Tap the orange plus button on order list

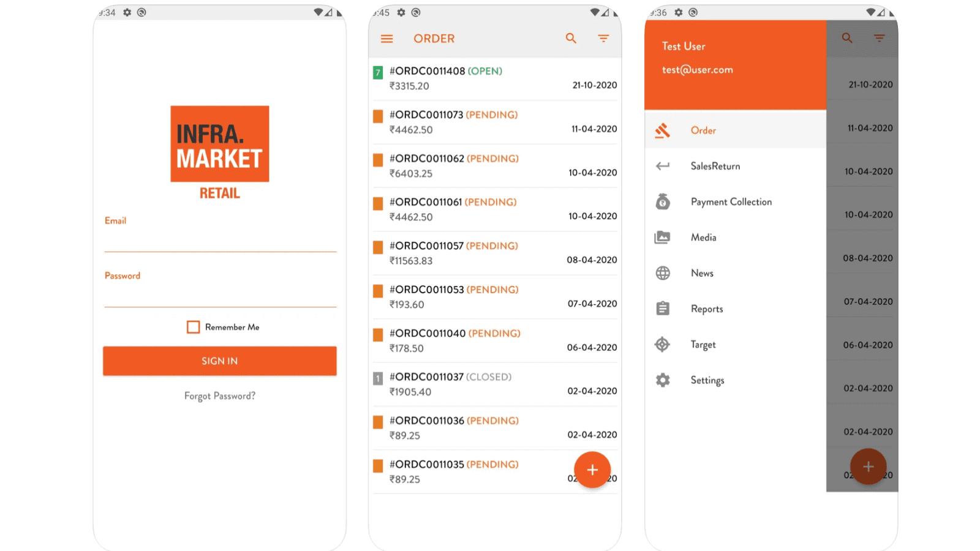point(592,470)
